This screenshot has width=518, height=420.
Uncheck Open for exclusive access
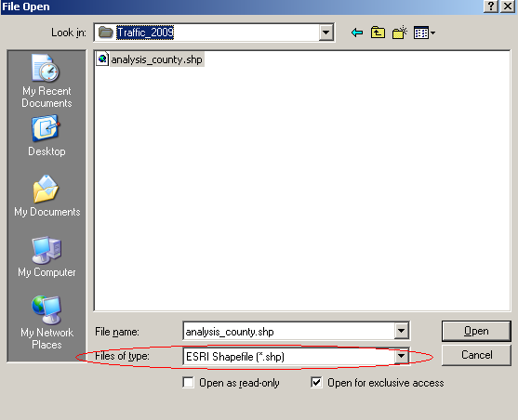tap(316, 383)
